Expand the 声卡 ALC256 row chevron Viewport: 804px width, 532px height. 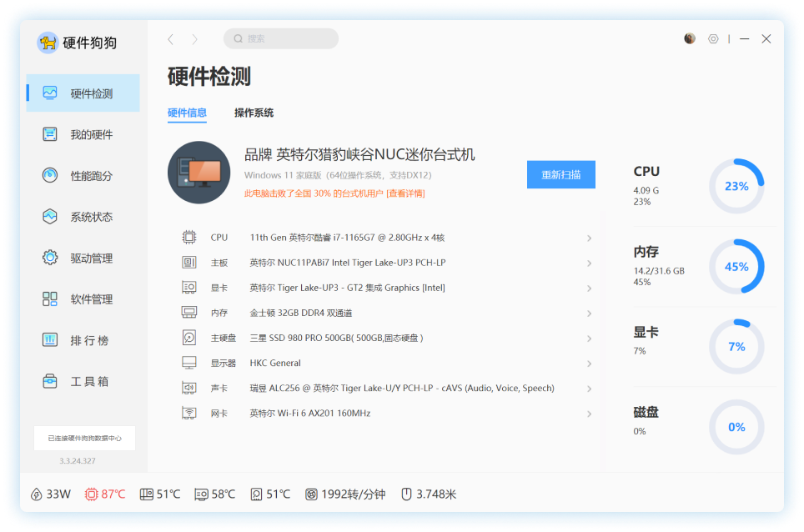(x=589, y=389)
